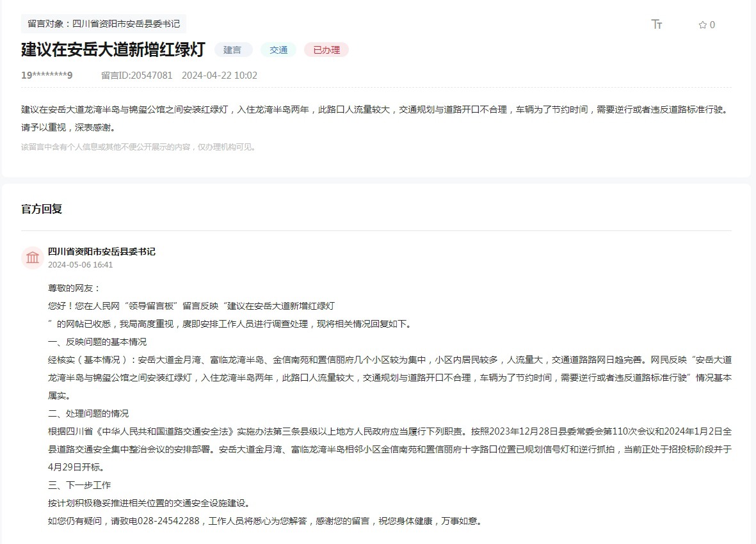The height and width of the screenshot is (544, 756).
Task: Select the 官方回复 section header
Action: 40,208
